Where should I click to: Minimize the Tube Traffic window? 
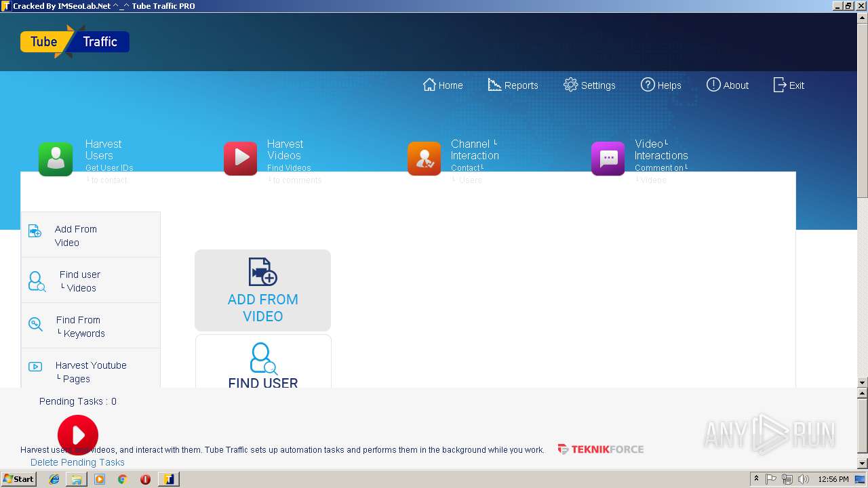coord(837,6)
